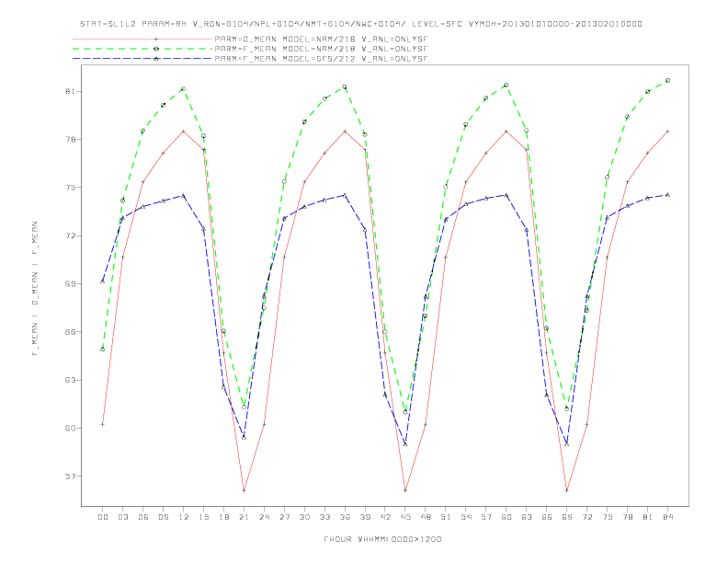The height and width of the screenshot is (563, 728).
Task: Click x-axis tick label 06
Action: 143,517
